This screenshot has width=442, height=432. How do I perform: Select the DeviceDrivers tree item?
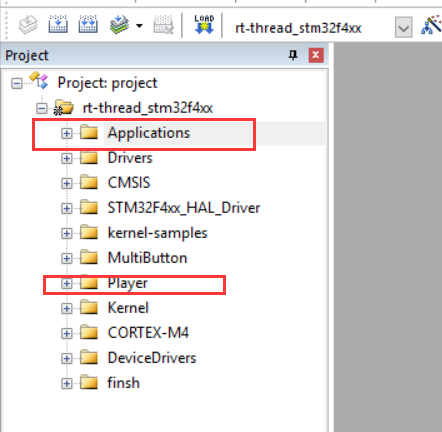click(152, 358)
